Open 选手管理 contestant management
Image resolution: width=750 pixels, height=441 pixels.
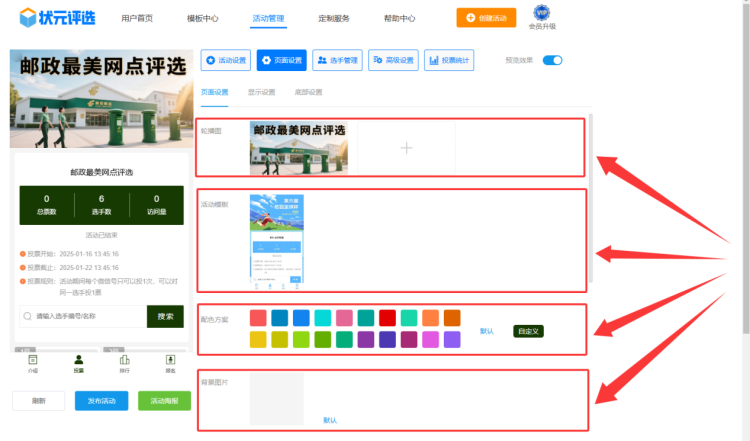click(337, 61)
